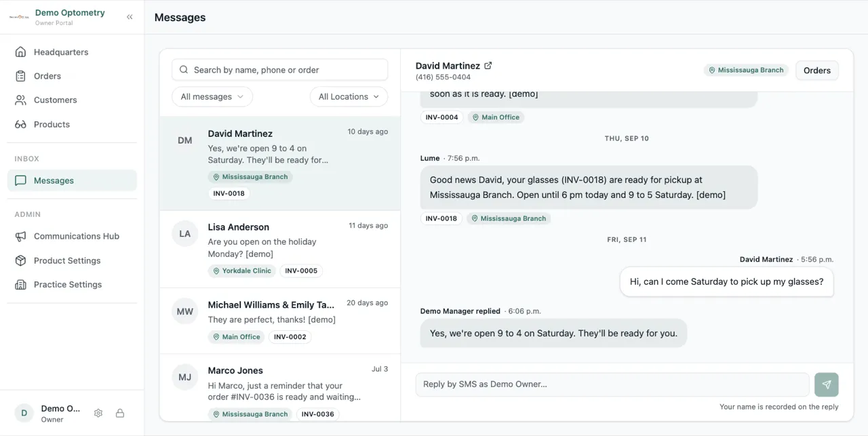Screen dimensions: 868x436
Task: Open the Customers page
Action: (72, 100)
